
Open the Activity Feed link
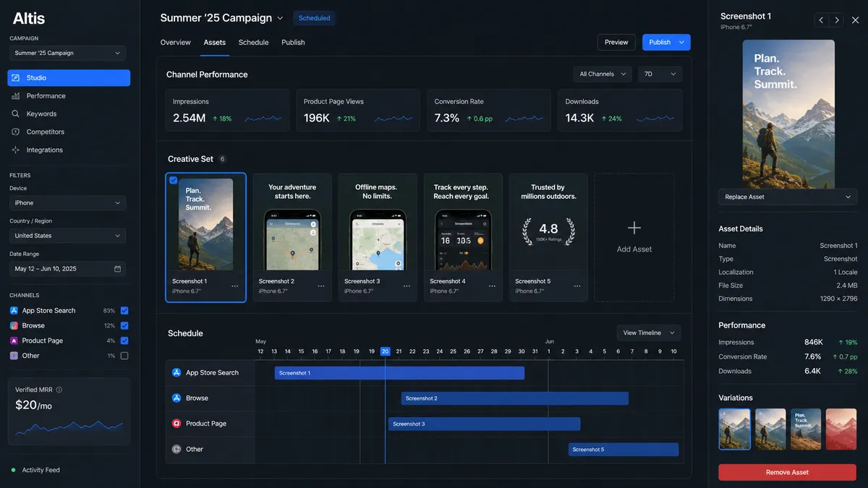(x=41, y=471)
